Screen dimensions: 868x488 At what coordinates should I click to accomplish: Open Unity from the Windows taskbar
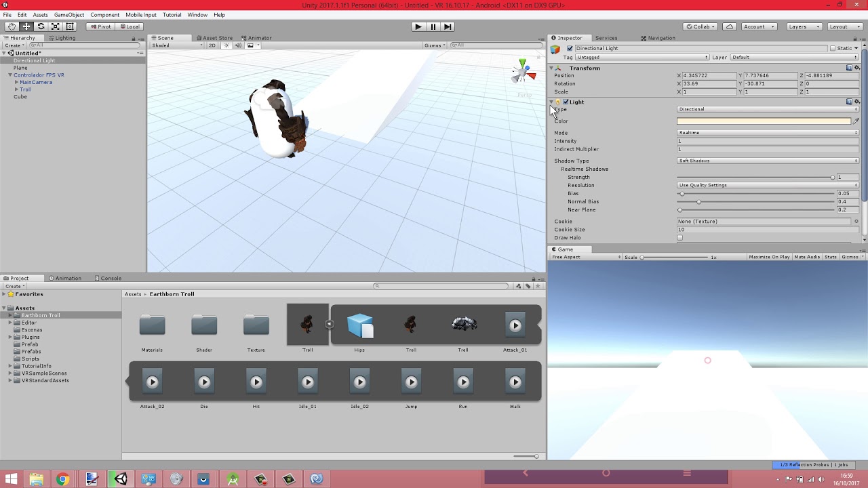tap(120, 479)
